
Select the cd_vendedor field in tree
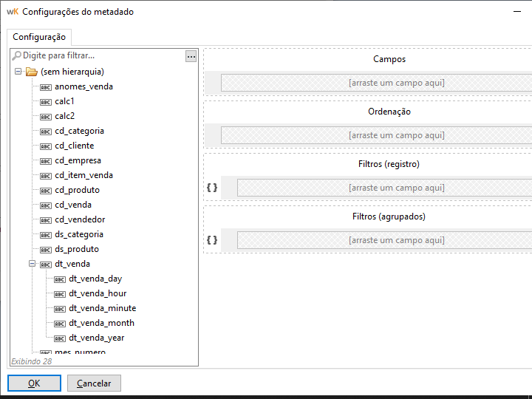click(80, 219)
